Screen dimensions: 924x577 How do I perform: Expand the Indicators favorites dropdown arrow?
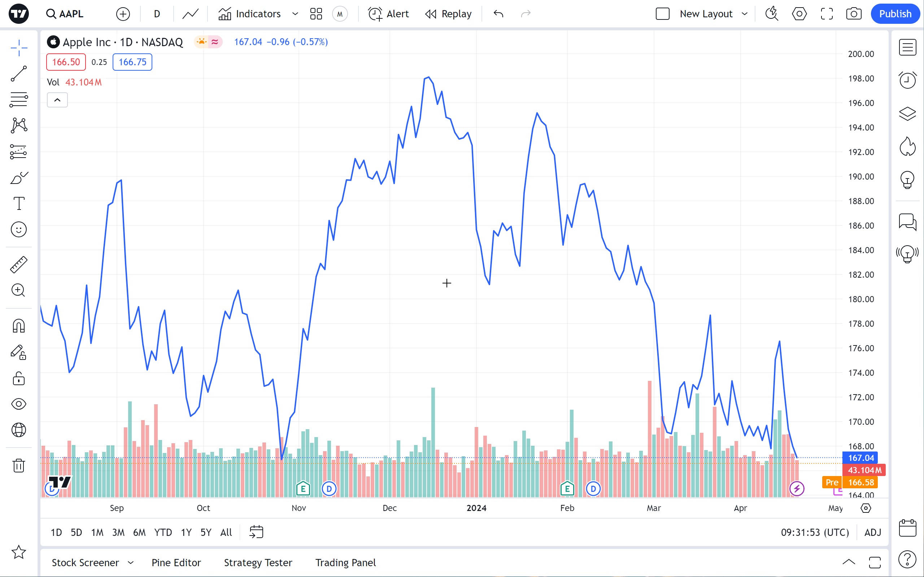[295, 14]
